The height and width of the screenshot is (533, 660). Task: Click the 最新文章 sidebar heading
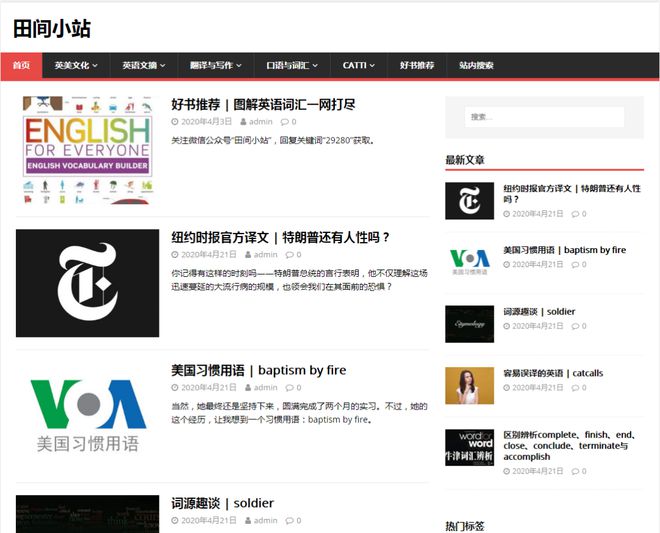point(465,160)
